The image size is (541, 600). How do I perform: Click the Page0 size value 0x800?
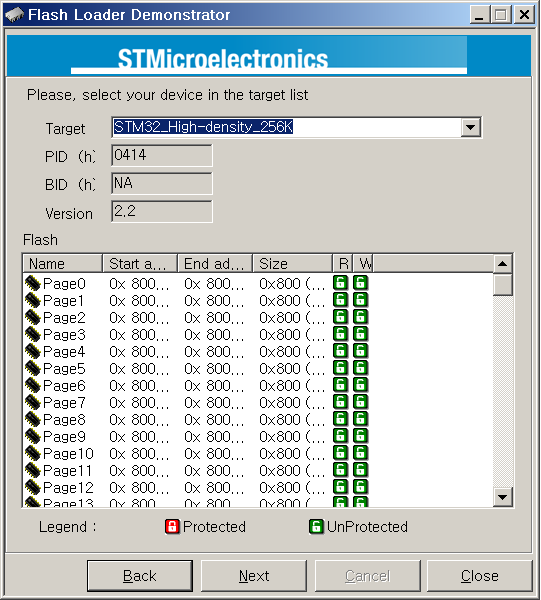pyautogui.click(x=292, y=284)
